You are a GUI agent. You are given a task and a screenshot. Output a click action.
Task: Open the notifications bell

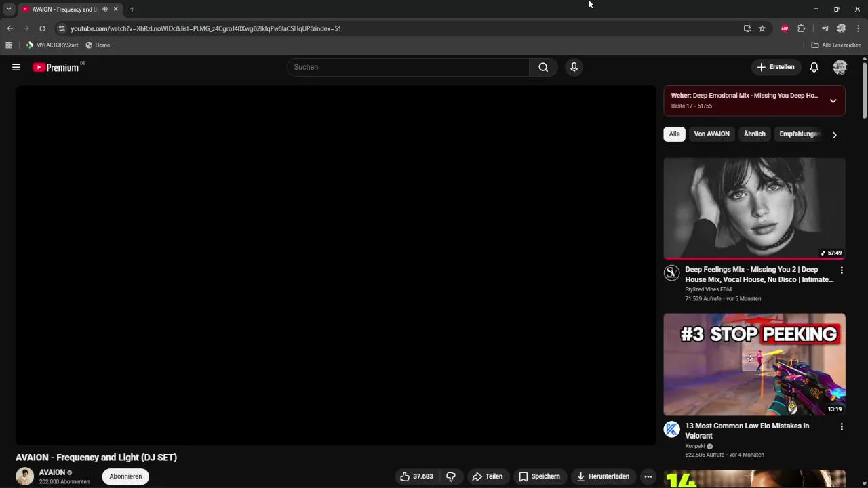814,67
